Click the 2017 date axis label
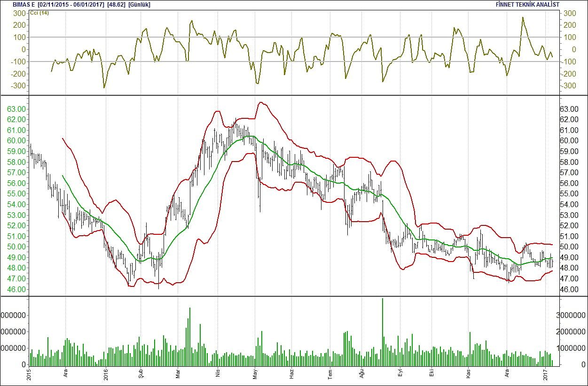Screen dimensions: 588x386 point(545,374)
